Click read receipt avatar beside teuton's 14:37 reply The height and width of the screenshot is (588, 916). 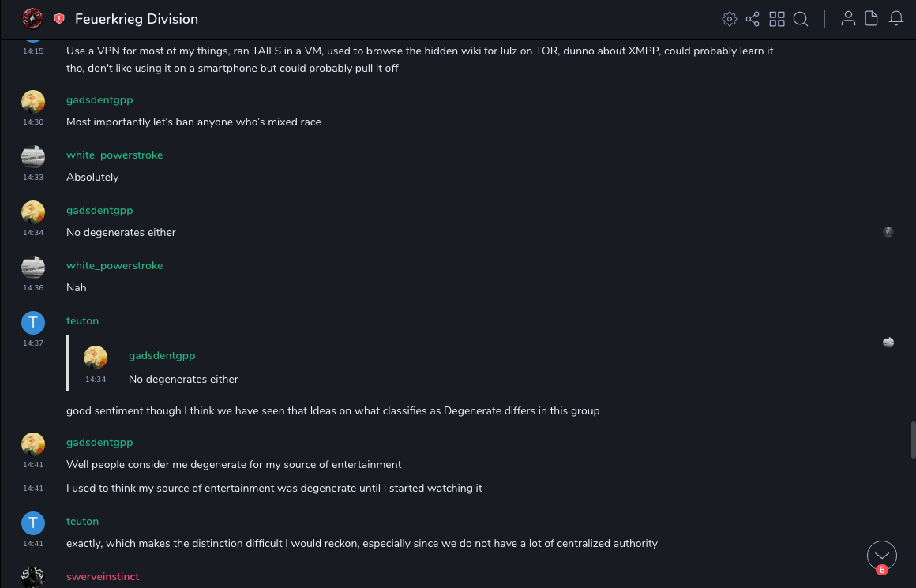[x=888, y=342]
